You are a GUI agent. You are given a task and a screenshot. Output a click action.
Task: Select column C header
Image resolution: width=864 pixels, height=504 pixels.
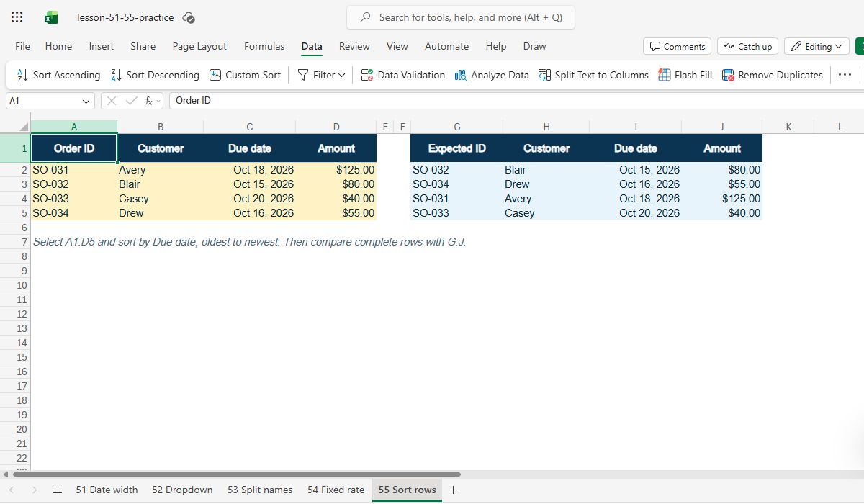[249, 127]
